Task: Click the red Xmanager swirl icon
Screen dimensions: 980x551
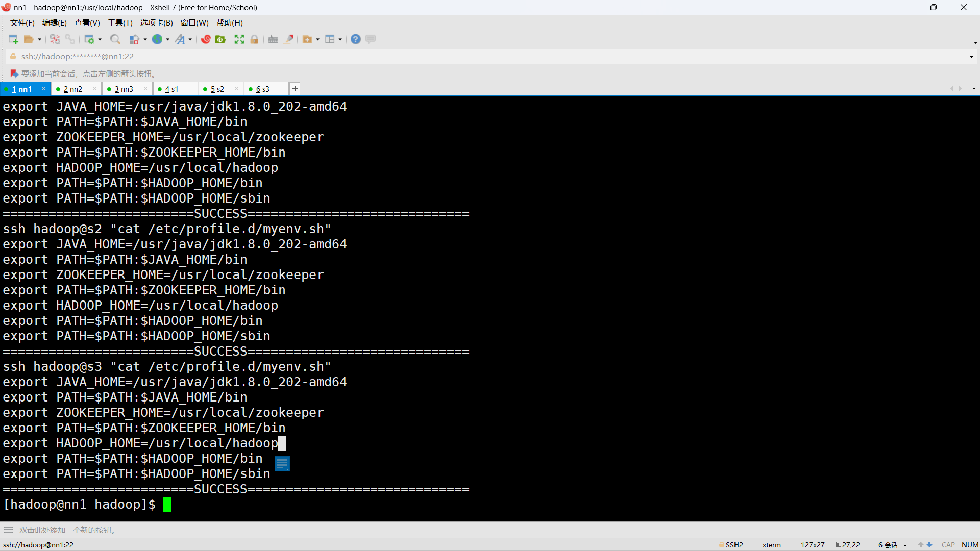Action: tap(206, 39)
